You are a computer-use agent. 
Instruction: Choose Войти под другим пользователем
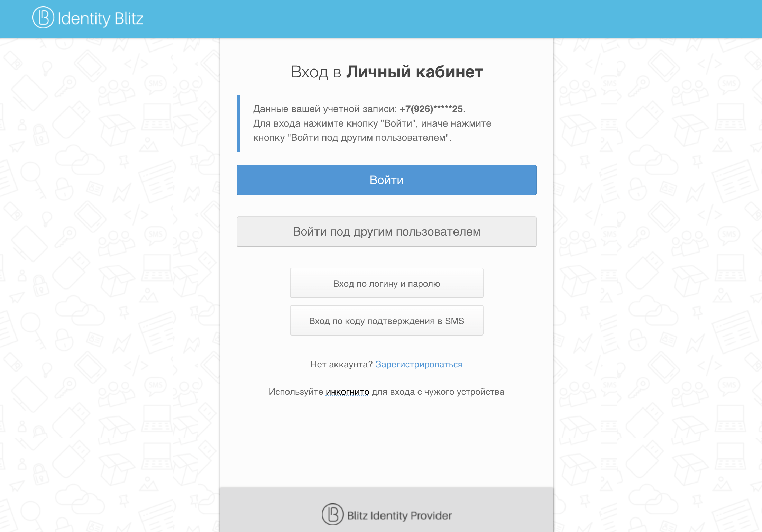coord(386,231)
